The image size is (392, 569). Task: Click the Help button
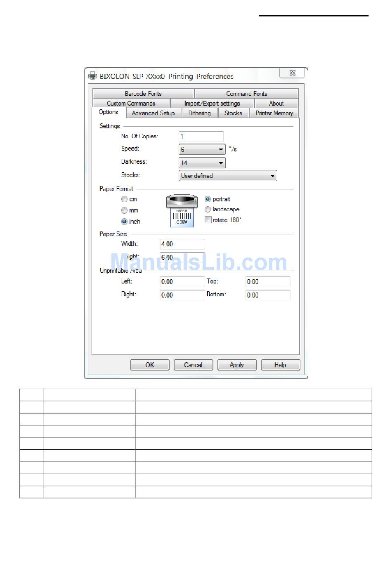(x=280, y=365)
